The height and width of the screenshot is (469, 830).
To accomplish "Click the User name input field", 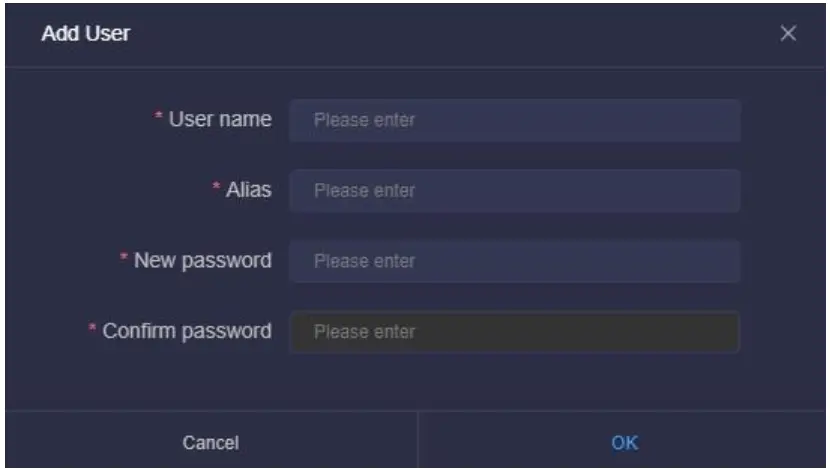I will tap(515, 121).
